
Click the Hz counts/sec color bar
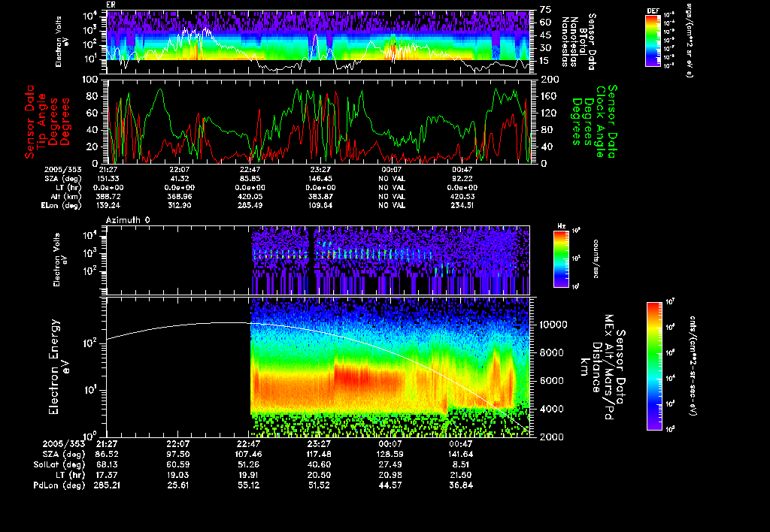click(x=561, y=258)
